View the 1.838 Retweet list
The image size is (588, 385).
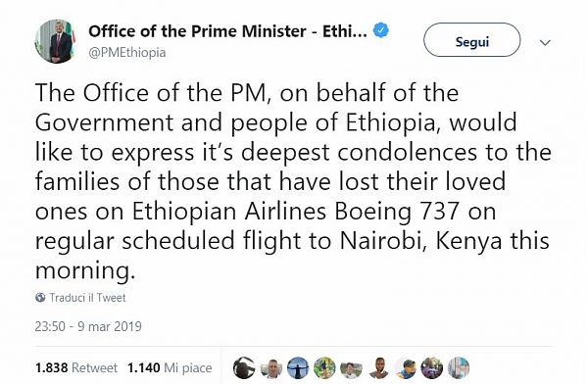76,367
